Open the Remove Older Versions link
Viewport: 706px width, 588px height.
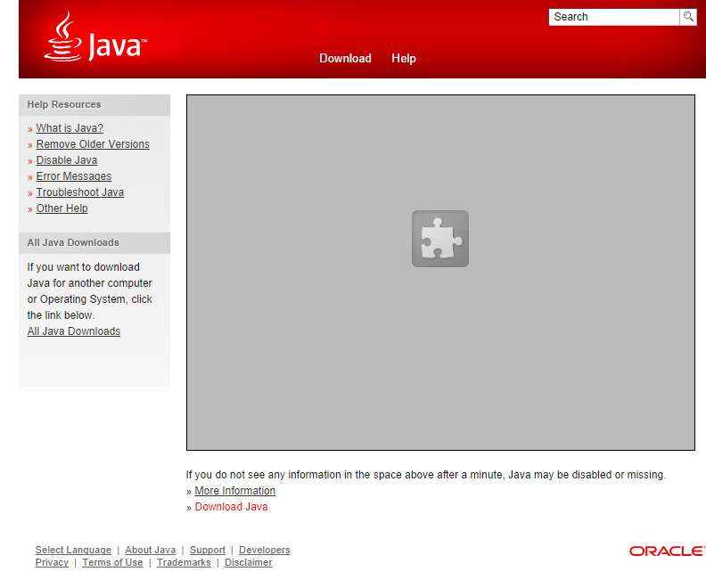pos(93,144)
